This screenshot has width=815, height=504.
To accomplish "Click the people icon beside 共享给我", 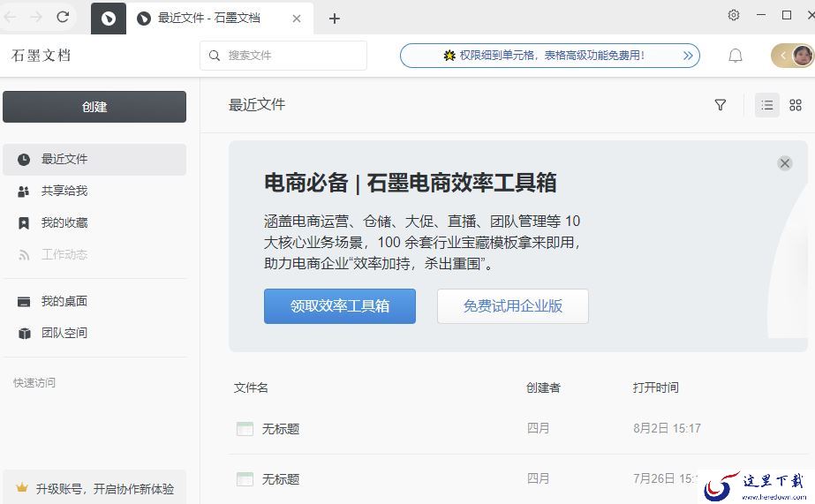I will (23, 192).
